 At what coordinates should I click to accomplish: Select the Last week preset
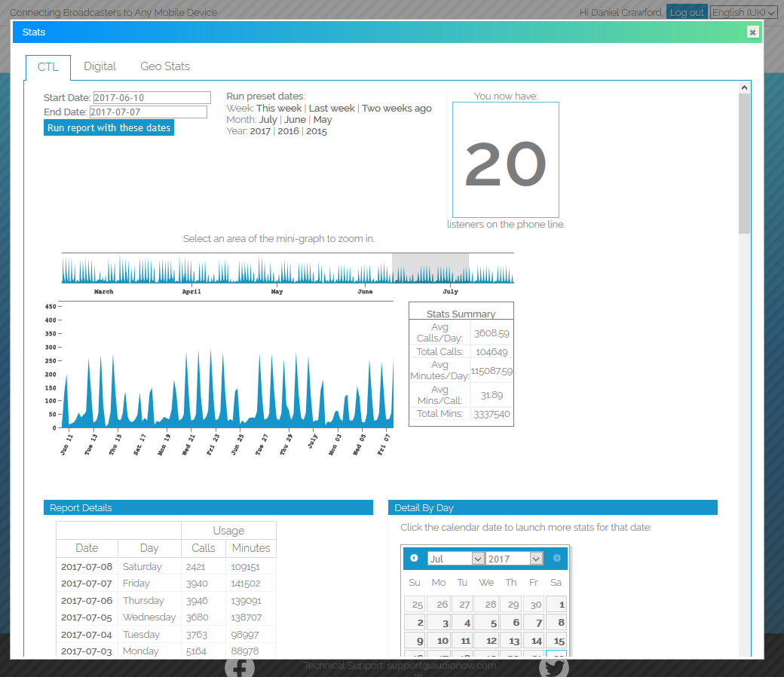click(332, 108)
